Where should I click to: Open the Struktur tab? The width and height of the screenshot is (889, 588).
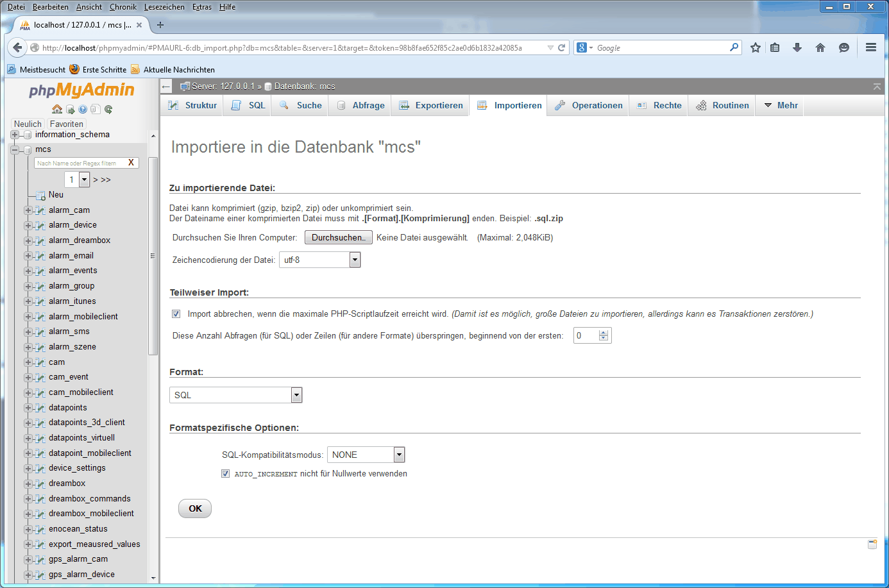coord(193,106)
